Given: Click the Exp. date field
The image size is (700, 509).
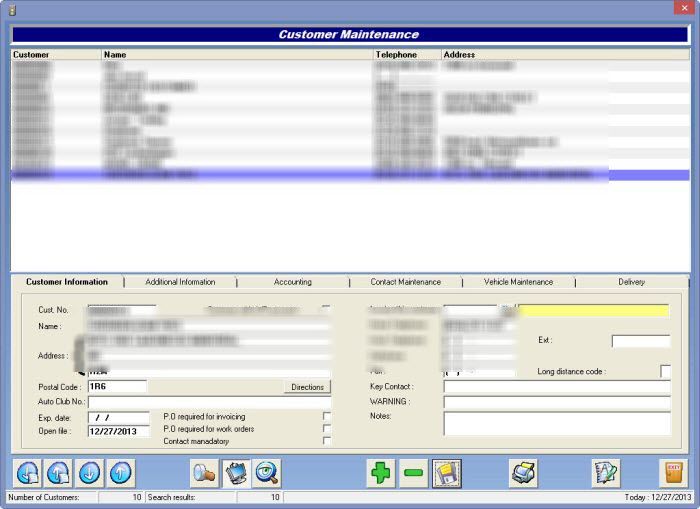Looking at the screenshot, I should click(119, 418).
